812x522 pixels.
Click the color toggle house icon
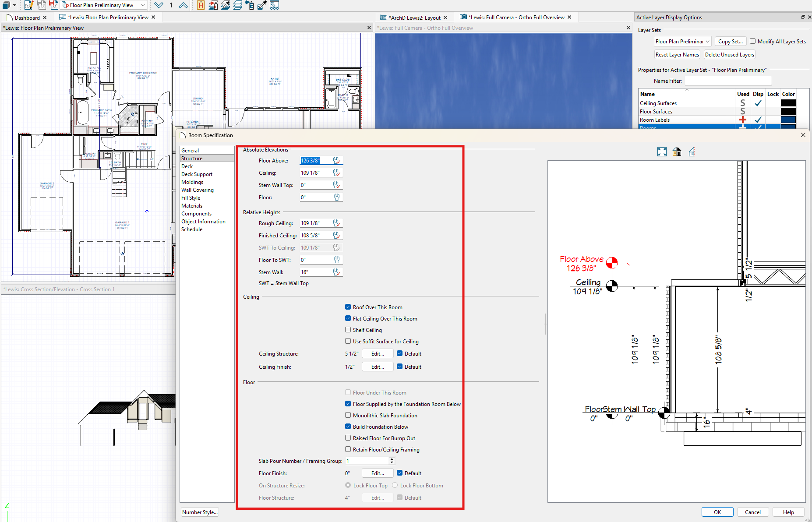click(x=677, y=152)
